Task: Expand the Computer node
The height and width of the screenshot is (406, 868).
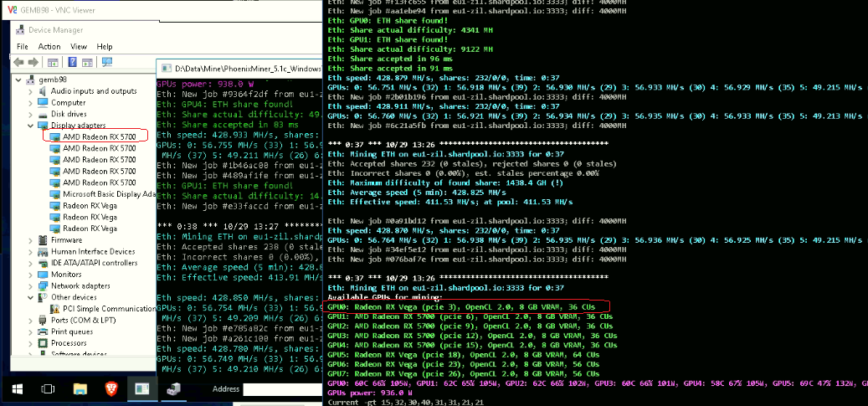Action: point(31,102)
